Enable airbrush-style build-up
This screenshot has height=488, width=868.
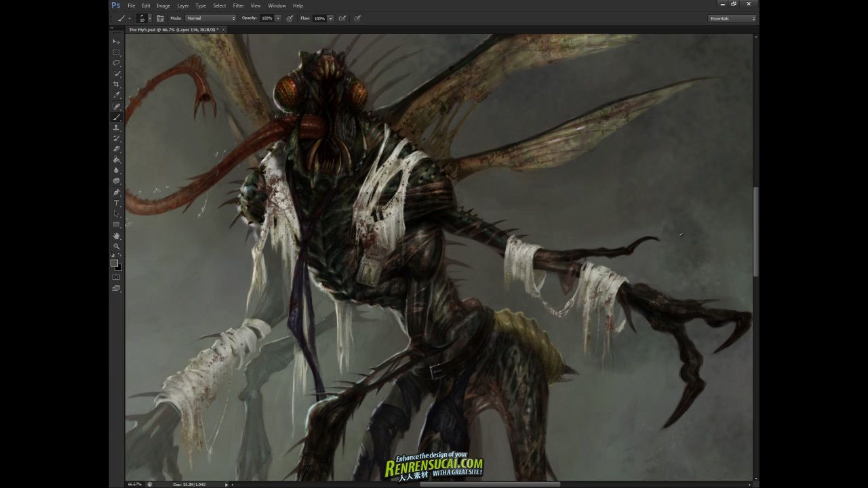[x=342, y=18]
